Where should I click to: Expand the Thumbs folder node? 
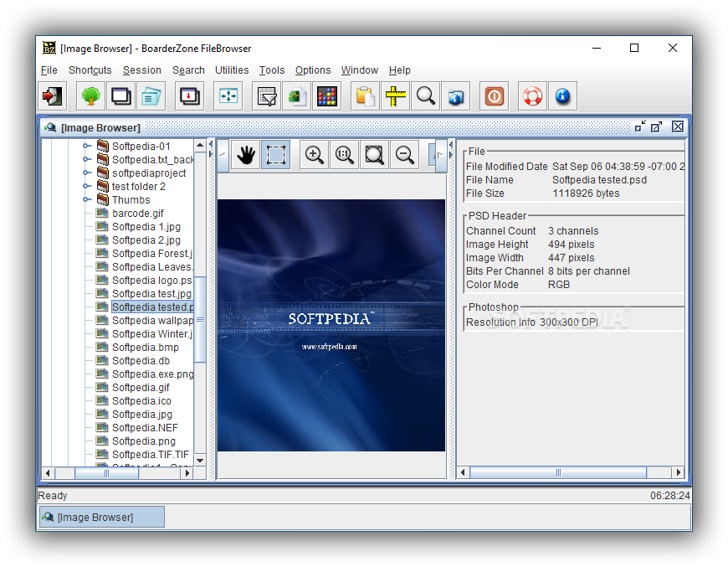(x=86, y=199)
